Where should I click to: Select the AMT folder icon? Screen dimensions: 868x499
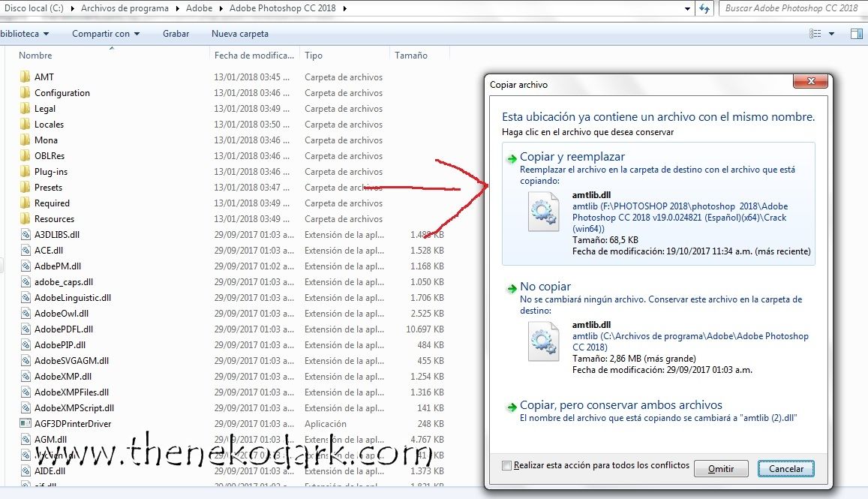coord(25,77)
